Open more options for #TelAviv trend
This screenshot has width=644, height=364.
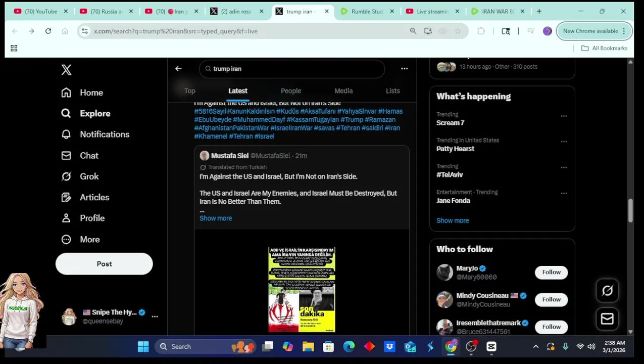click(x=564, y=167)
